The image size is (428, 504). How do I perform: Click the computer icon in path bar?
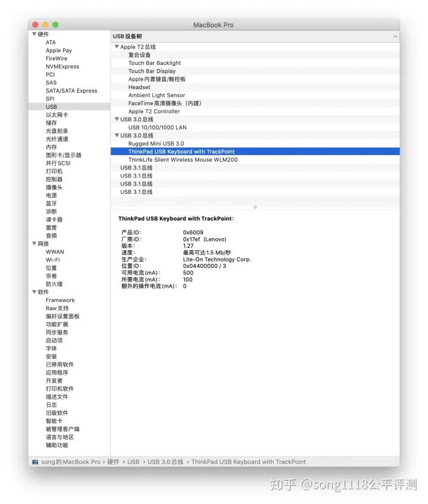pyautogui.click(x=34, y=462)
